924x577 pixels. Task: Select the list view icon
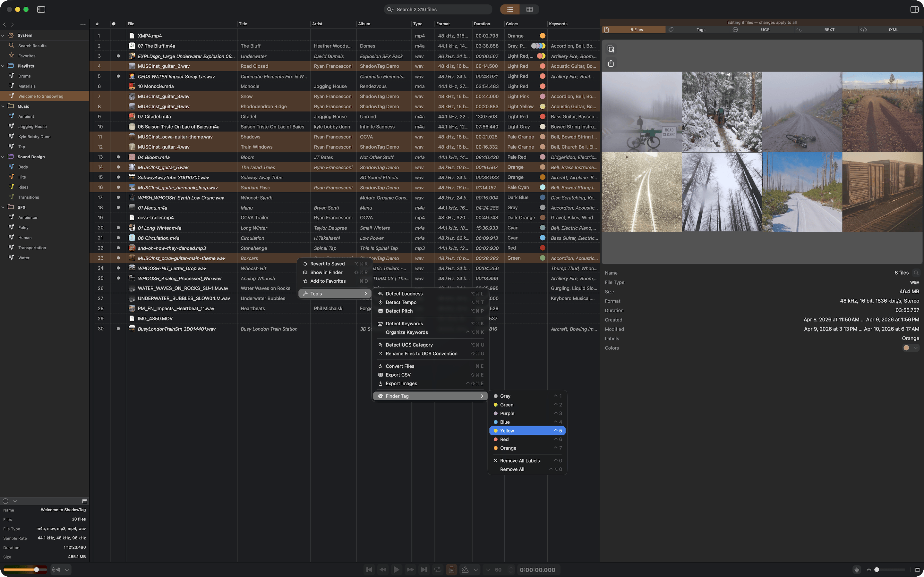[x=510, y=9]
